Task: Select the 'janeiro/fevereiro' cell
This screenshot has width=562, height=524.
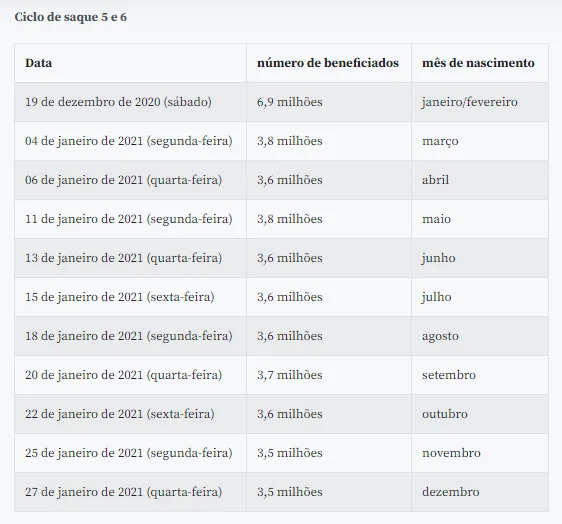Action: click(x=480, y=102)
